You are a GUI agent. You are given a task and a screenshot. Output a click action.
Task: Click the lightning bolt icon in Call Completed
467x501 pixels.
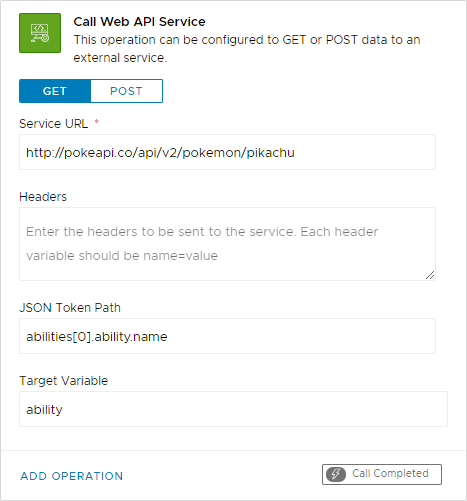point(335,474)
